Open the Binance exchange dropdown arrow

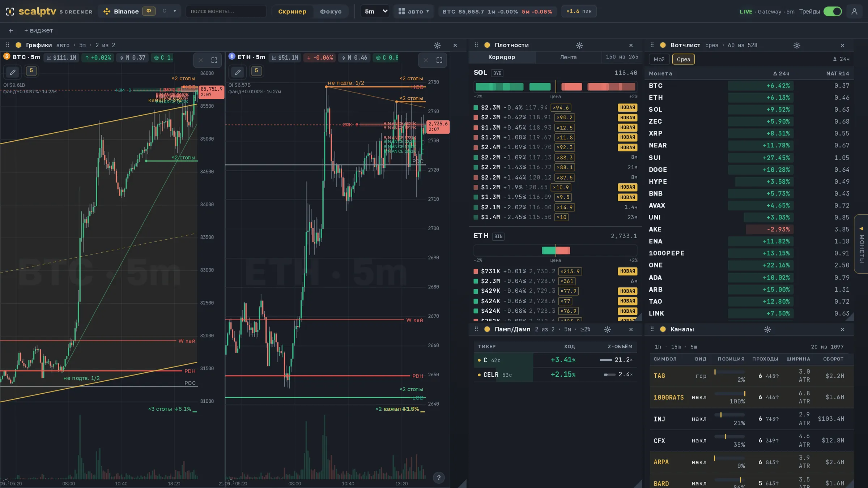click(x=175, y=11)
